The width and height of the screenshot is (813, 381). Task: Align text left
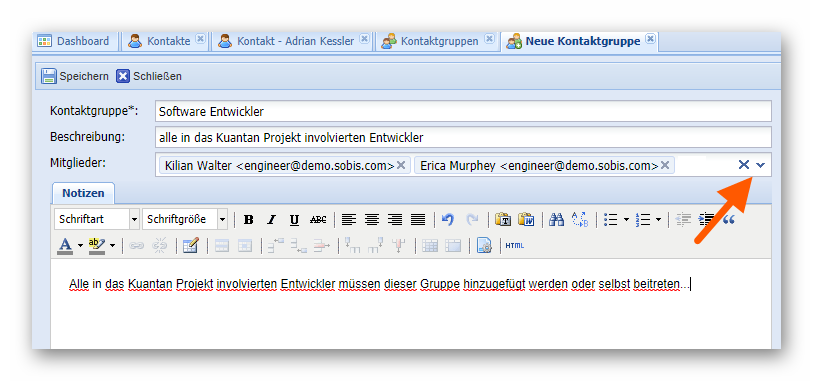pyautogui.click(x=349, y=220)
